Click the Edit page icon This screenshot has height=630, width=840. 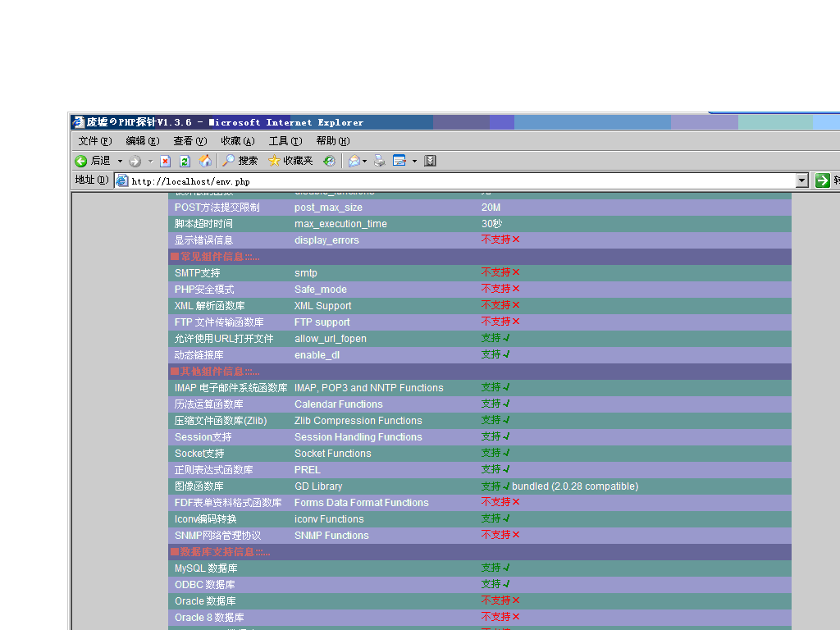[x=400, y=160]
